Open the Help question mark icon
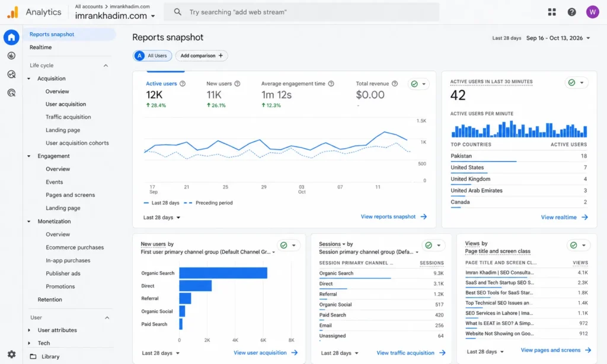Screen dimensions: 607x364 572,12
